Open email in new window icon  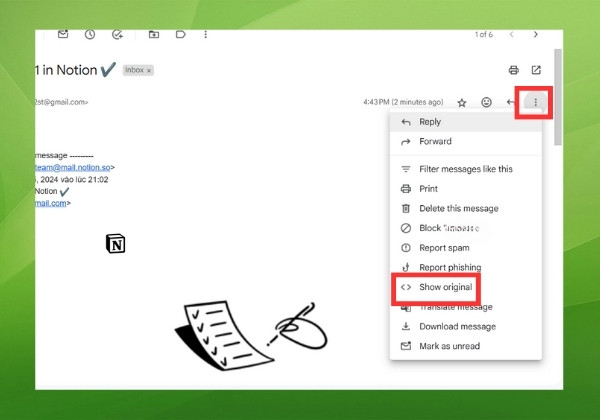click(x=536, y=70)
